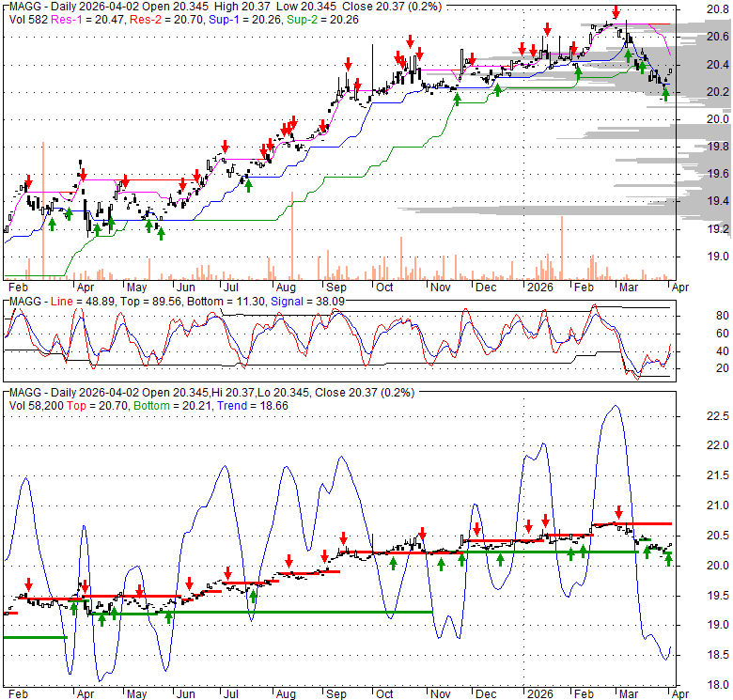This screenshot has width=733, height=700.
Task: Click the topmost red arrow at the late-February price peak
Action: tap(616, 13)
